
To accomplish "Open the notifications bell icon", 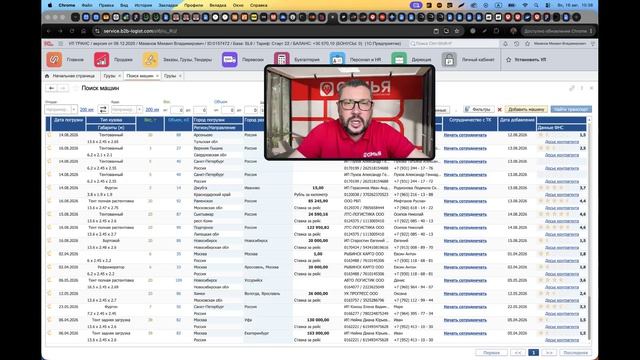I will (505, 44).
